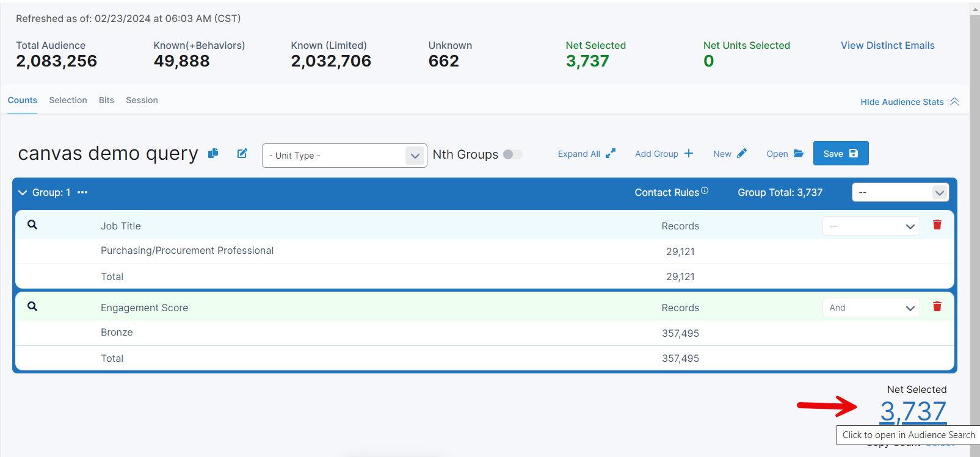Click the Job Title search magnifier icon
The height and width of the screenshot is (457, 980).
(x=32, y=225)
